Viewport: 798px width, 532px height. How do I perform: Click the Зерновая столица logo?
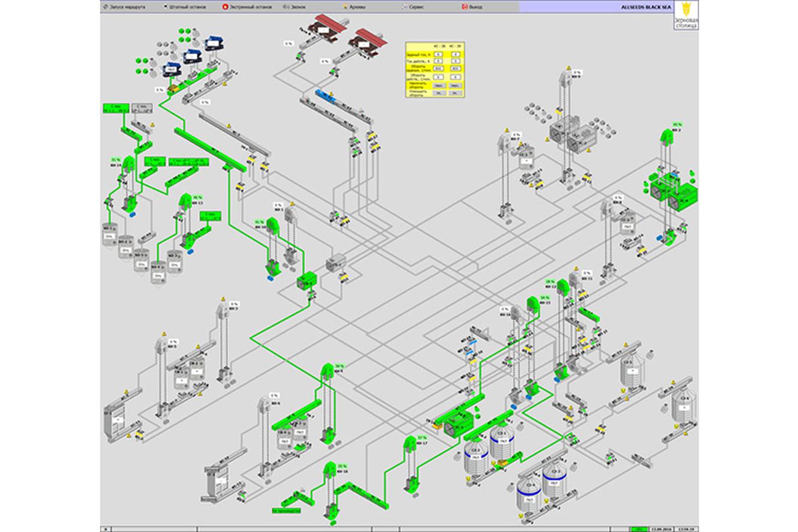tap(685, 16)
